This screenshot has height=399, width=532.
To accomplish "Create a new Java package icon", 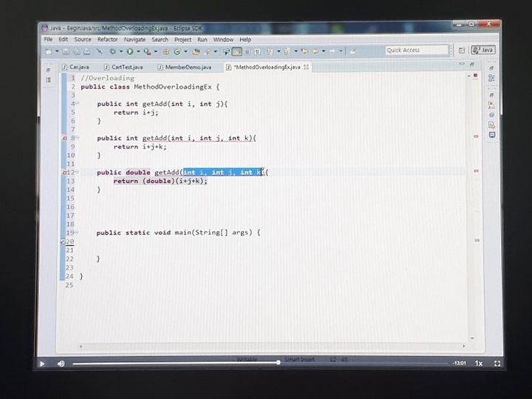I will click(x=166, y=51).
